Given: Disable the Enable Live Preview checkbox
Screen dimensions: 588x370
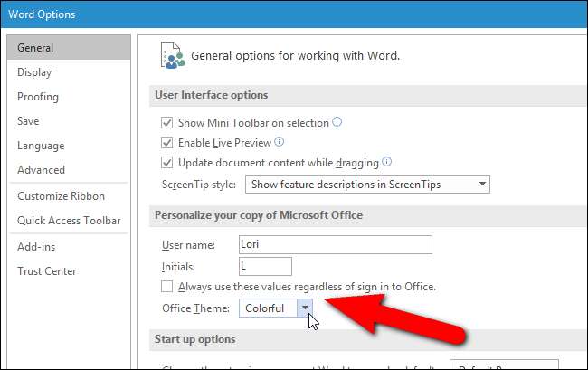Looking at the screenshot, I should (x=166, y=142).
